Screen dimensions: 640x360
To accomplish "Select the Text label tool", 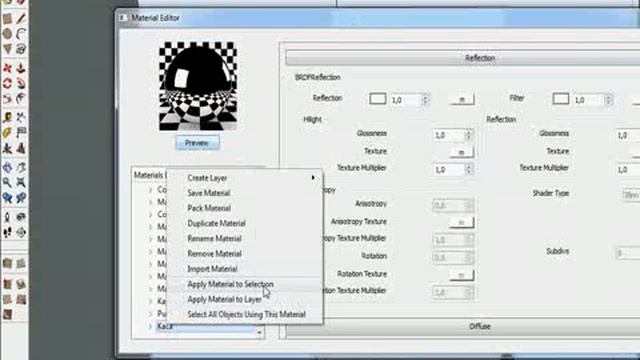I will click(x=21, y=133).
